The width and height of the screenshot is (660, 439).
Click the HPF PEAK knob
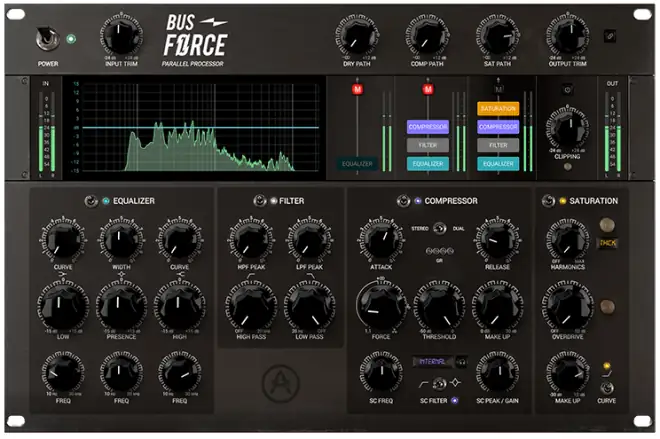pos(251,240)
